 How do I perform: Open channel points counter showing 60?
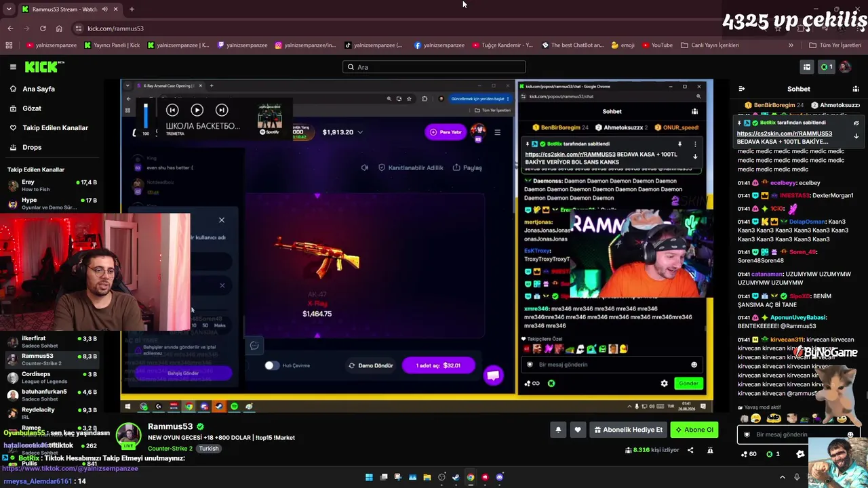tap(748, 454)
